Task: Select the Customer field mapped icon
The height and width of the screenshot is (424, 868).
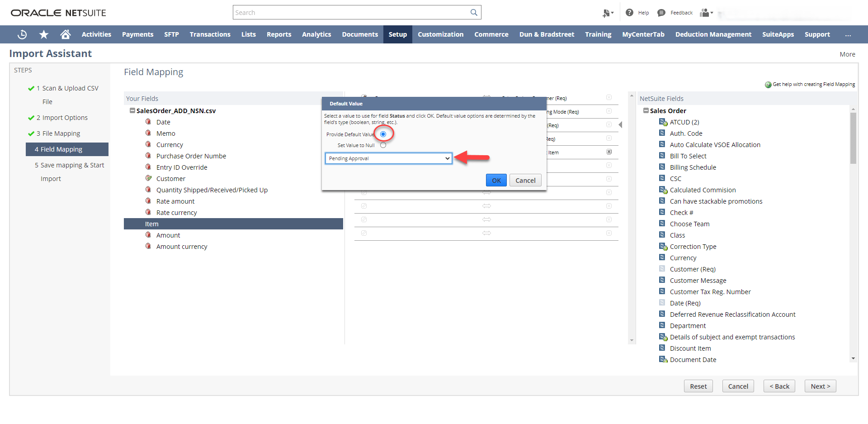Action: point(148,178)
